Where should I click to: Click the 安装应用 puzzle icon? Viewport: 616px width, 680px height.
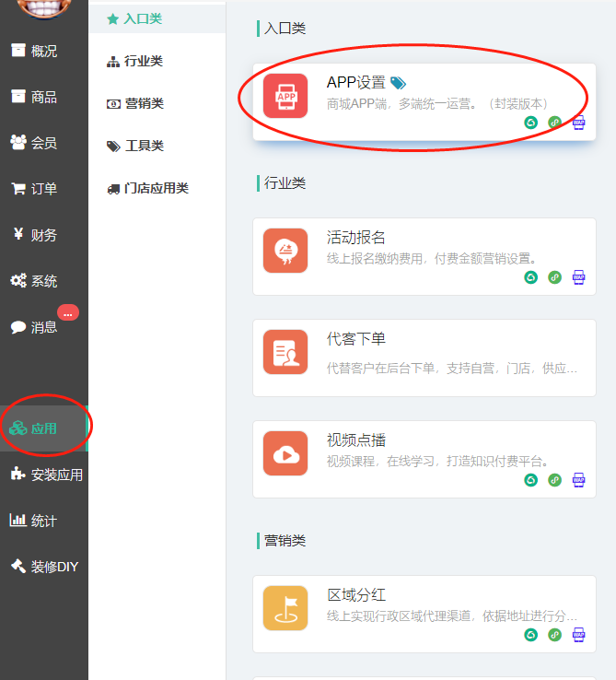(x=18, y=474)
